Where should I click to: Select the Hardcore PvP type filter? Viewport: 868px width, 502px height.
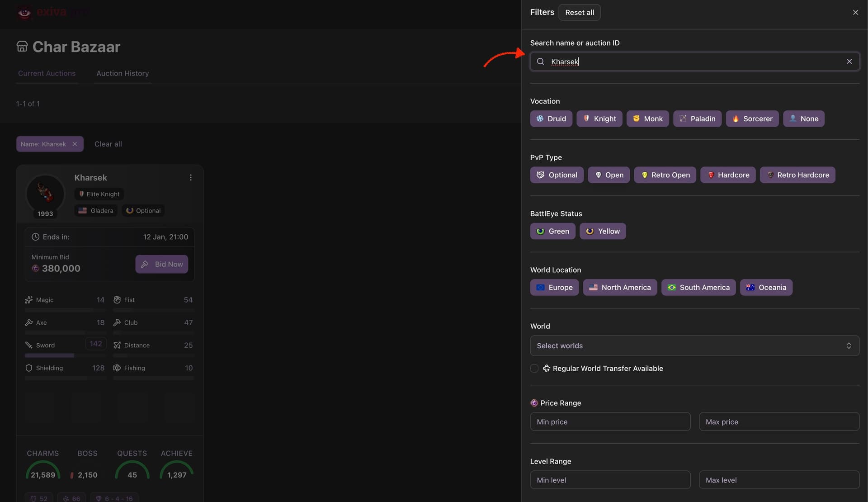point(728,175)
